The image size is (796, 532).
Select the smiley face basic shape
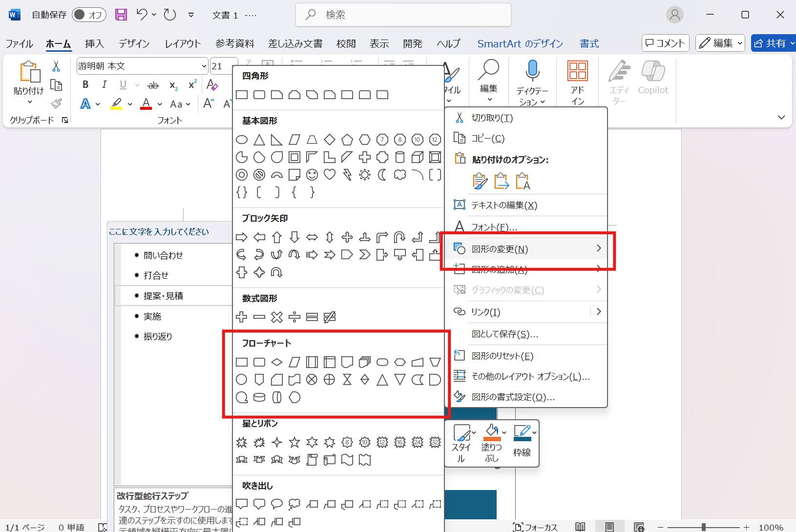(312, 174)
